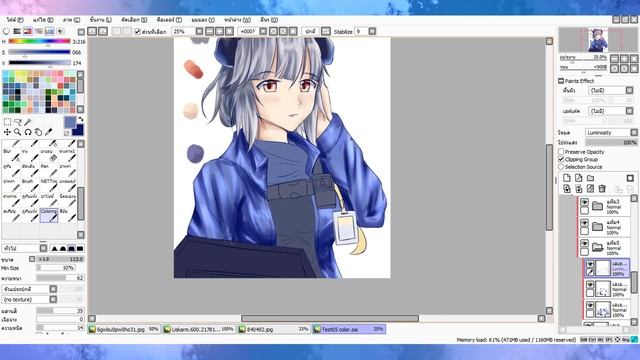The height and width of the screenshot is (360, 640).
Task: Click the dark navy background color swatch
Action: tap(79, 131)
